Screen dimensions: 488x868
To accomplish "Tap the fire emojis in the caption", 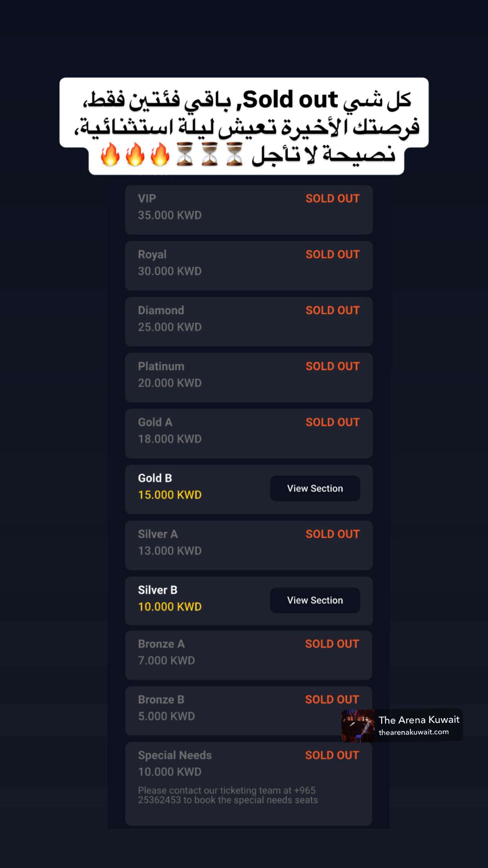I will 135,154.
